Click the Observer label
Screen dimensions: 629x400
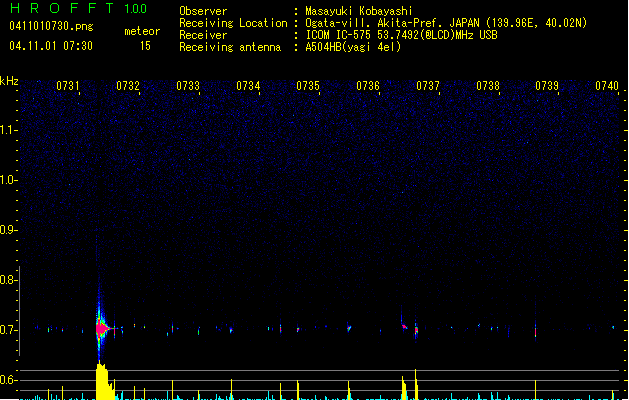tap(203, 11)
